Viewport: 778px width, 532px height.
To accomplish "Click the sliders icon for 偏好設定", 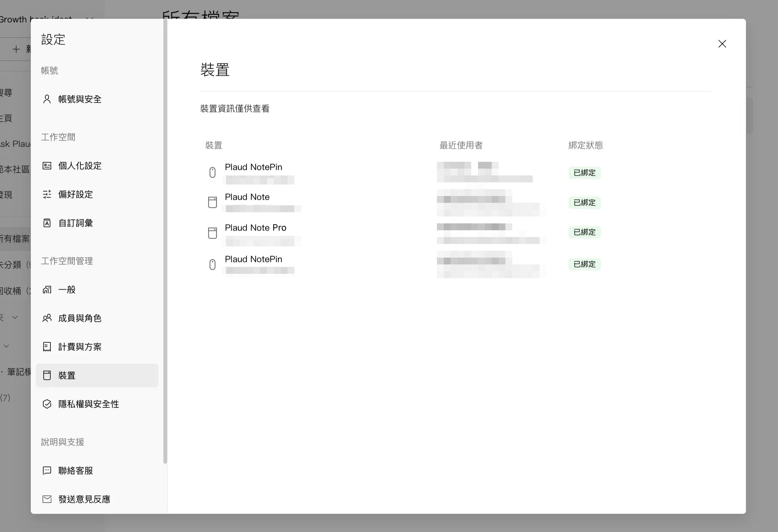I will (x=47, y=194).
